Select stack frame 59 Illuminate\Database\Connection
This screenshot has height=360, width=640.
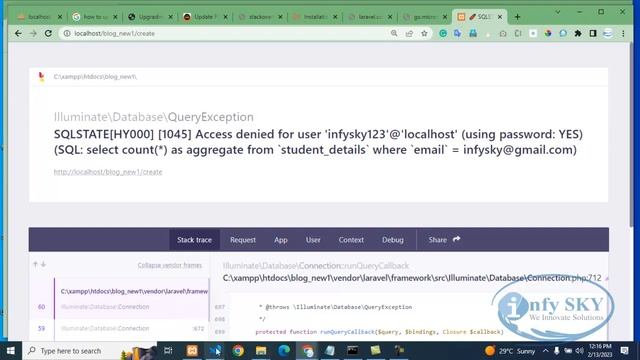coord(131,328)
